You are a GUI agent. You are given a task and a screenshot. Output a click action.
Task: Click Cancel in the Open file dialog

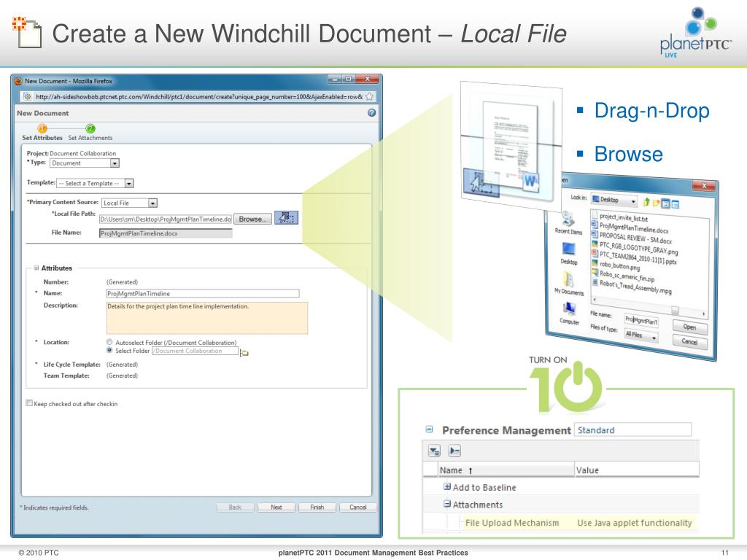point(689,341)
